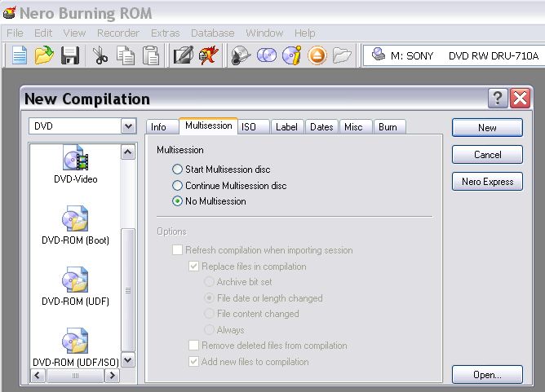Select File content changed radio
Screen dimensions: 545x392
point(251,314)
